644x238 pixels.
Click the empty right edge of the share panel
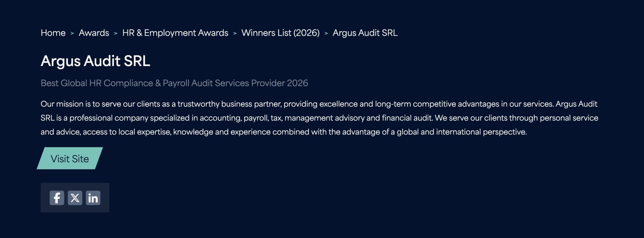(105, 197)
